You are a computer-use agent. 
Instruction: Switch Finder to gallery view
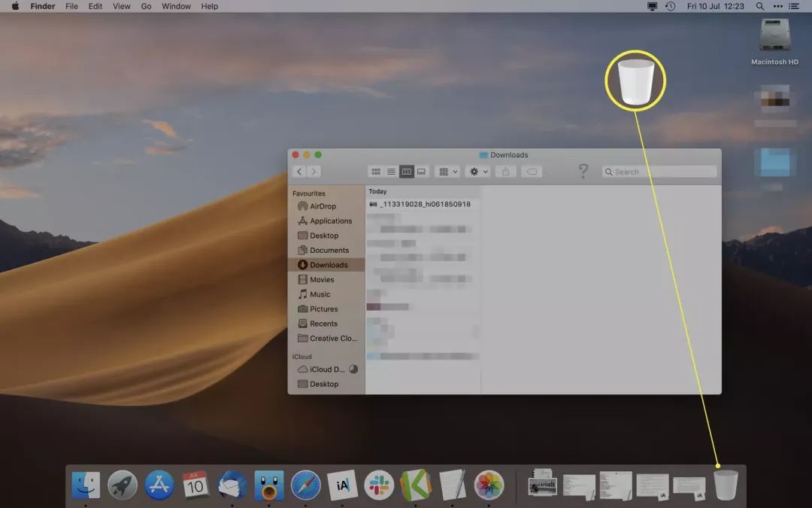point(422,172)
